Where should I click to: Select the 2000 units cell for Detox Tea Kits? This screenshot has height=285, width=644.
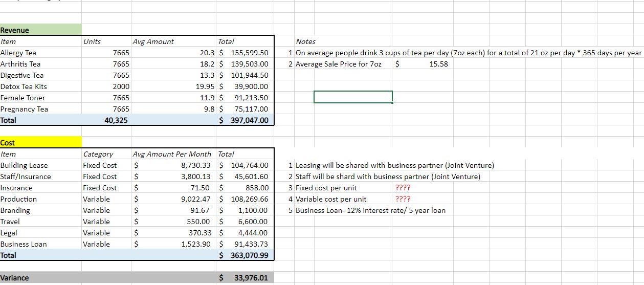106,86
